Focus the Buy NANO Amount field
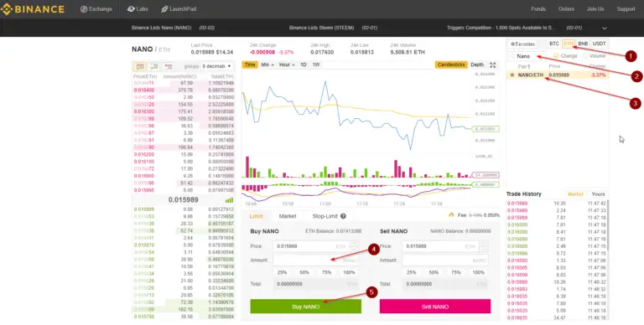This screenshot has width=644, height=325. tap(315, 261)
